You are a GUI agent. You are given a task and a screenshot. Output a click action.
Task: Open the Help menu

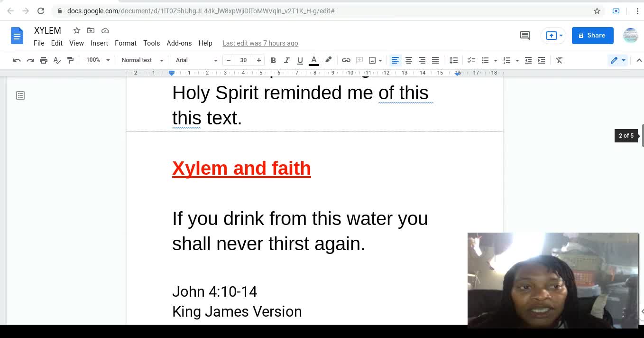point(205,43)
